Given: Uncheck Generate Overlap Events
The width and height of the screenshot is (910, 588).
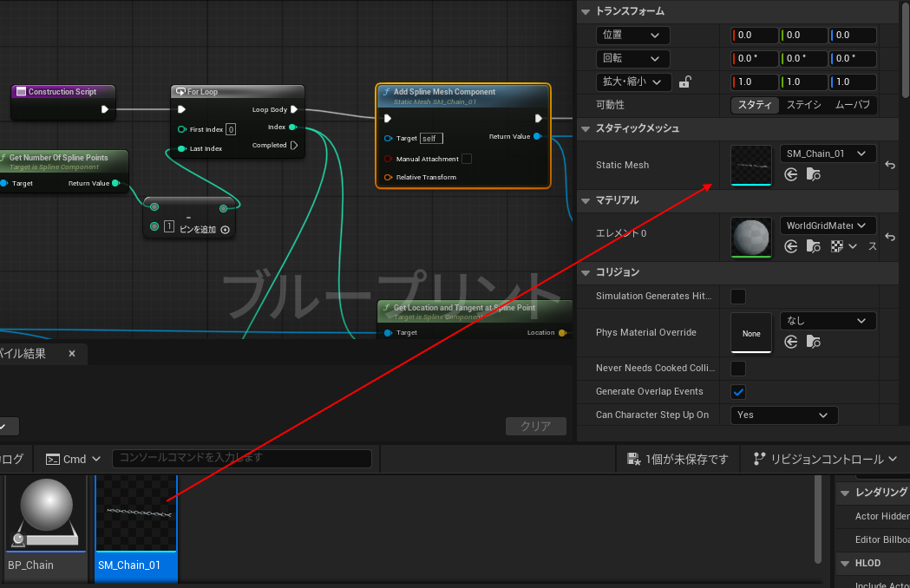Looking at the screenshot, I should click(x=738, y=392).
